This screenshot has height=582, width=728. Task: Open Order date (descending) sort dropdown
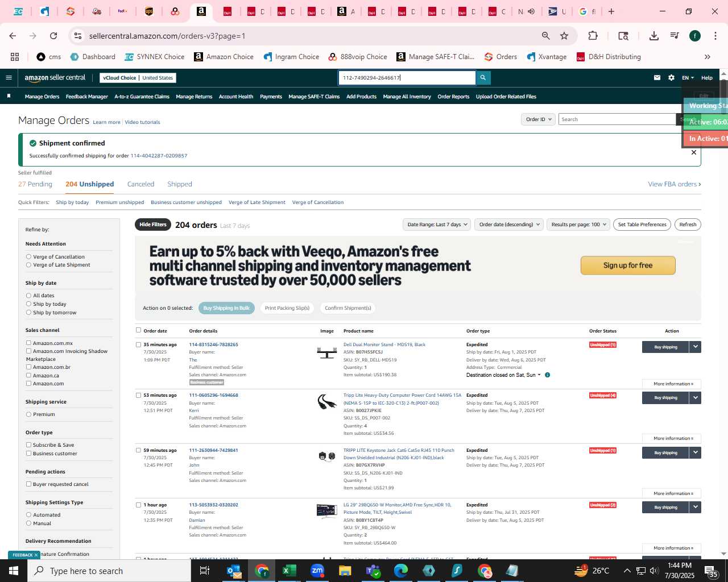[x=509, y=225]
